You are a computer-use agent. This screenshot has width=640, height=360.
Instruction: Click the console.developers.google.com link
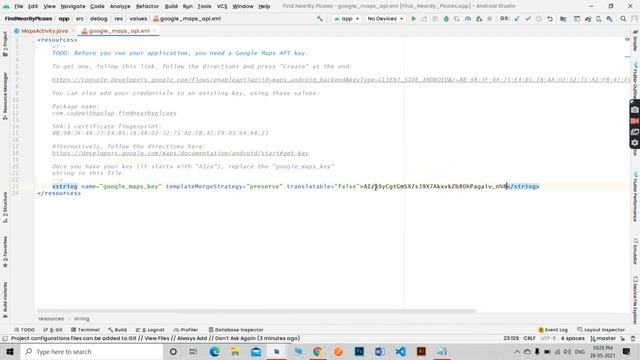pyautogui.click(x=341, y=80)
